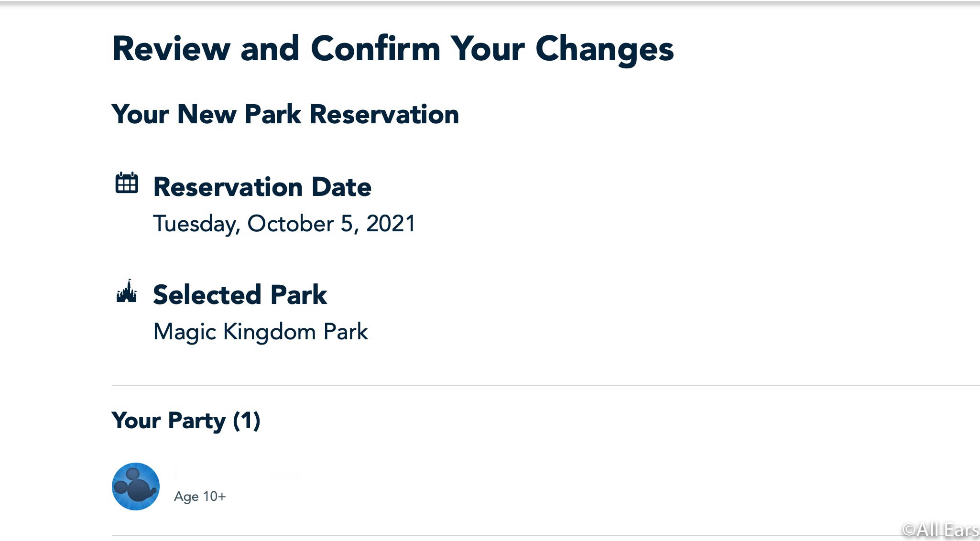The image size is (980, 541).
Task: Click the party member name area above Age 10+
Action: point(239,475)
